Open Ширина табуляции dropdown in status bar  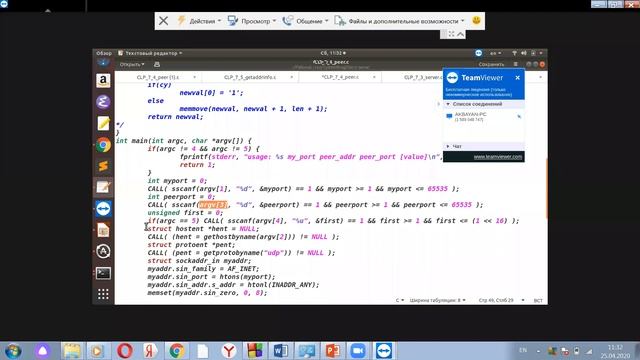click(438, 300)
